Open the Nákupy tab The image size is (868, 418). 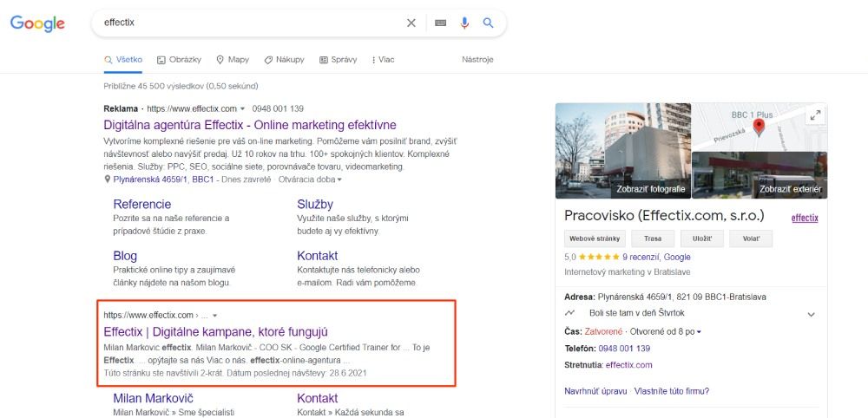point(284,60)
